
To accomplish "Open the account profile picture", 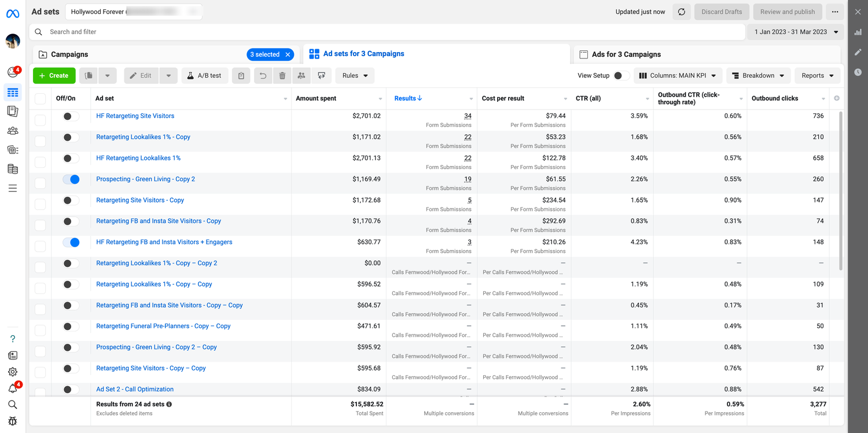I will tap(13, 41).
